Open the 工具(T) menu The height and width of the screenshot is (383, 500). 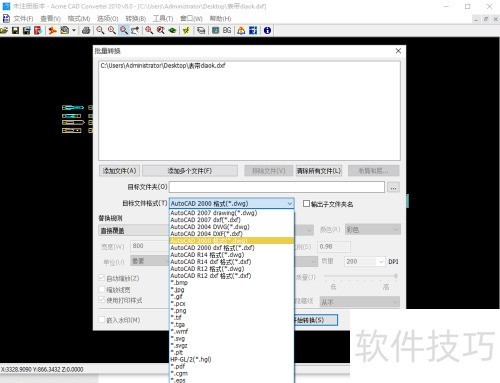(163, 19)
